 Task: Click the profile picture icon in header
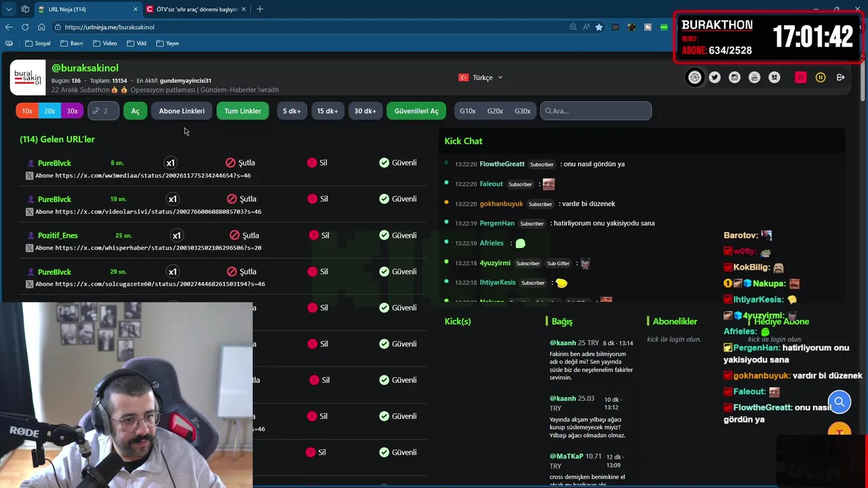[x=774, y=77]
